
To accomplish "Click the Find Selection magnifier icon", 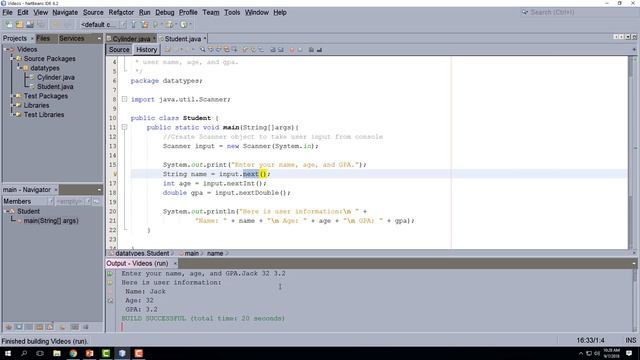I will pyautogui.click(x=203, y=50).
